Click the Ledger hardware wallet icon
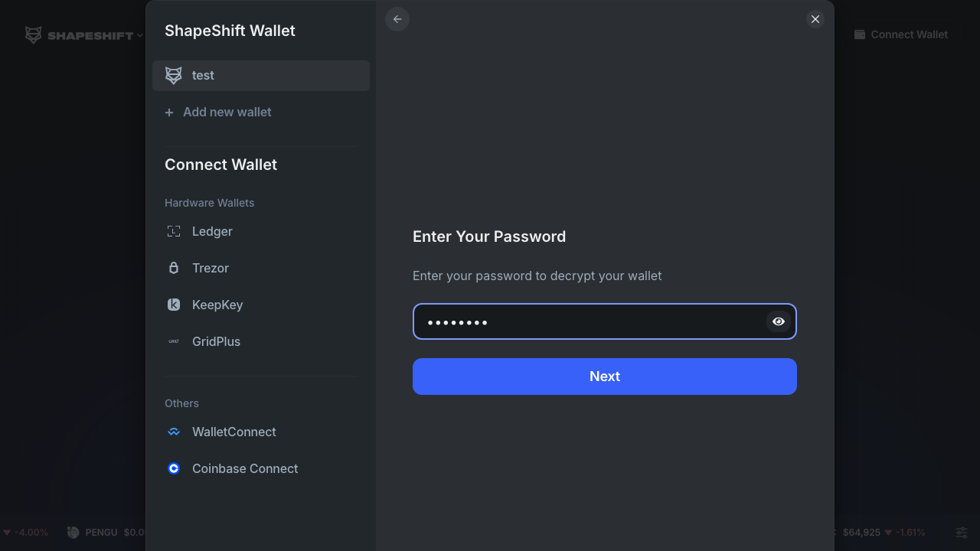The image size is (980, 551). 174,231
